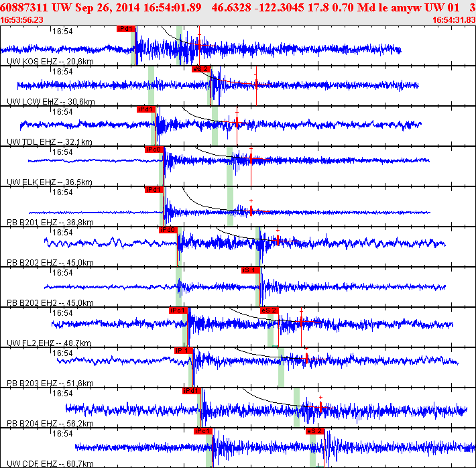476x468 pixels.
Task: Select station label UW KOS EHZ -- 20.6km
Action: 50,62
